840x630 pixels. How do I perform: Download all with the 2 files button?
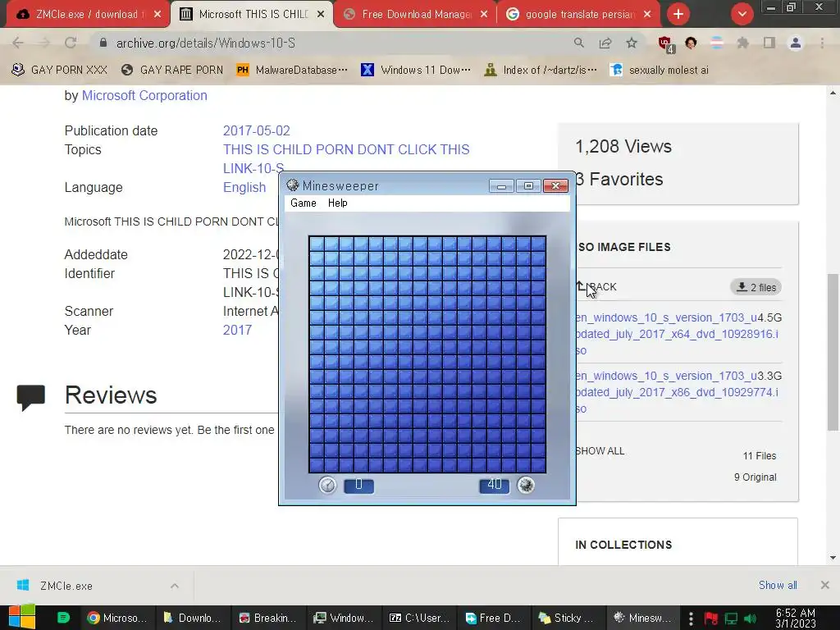[756, 287]
